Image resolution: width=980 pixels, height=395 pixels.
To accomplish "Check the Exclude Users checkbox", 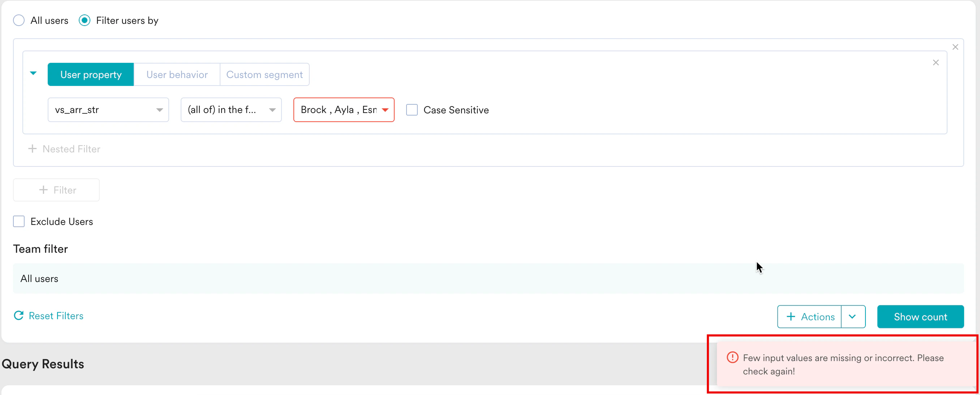I will point(19,221).
